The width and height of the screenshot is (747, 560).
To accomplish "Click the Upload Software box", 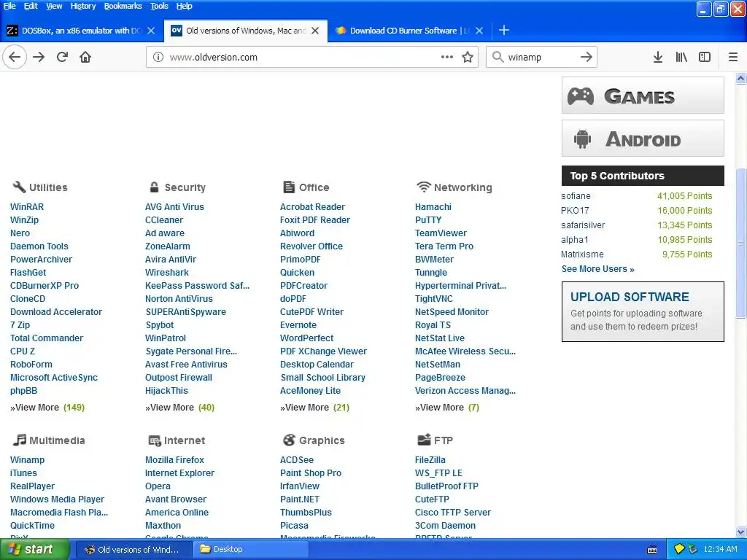I will tap(643, 311).
